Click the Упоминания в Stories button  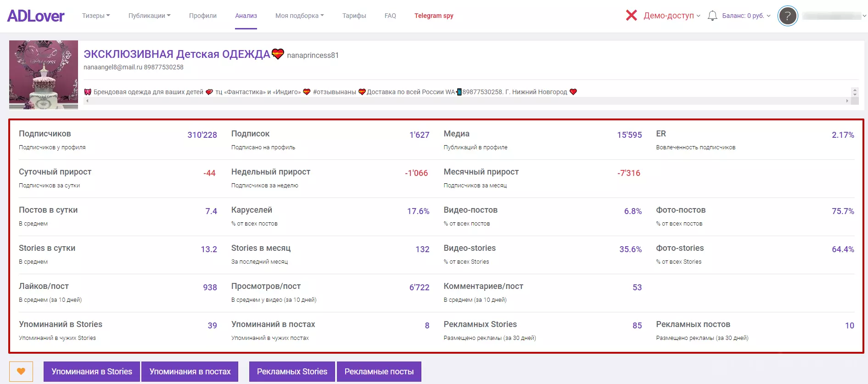[x=92, y=371]
